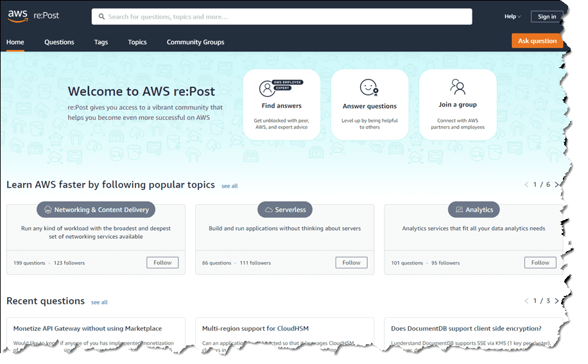Follow the Serverless topic

tap(351, 263)
